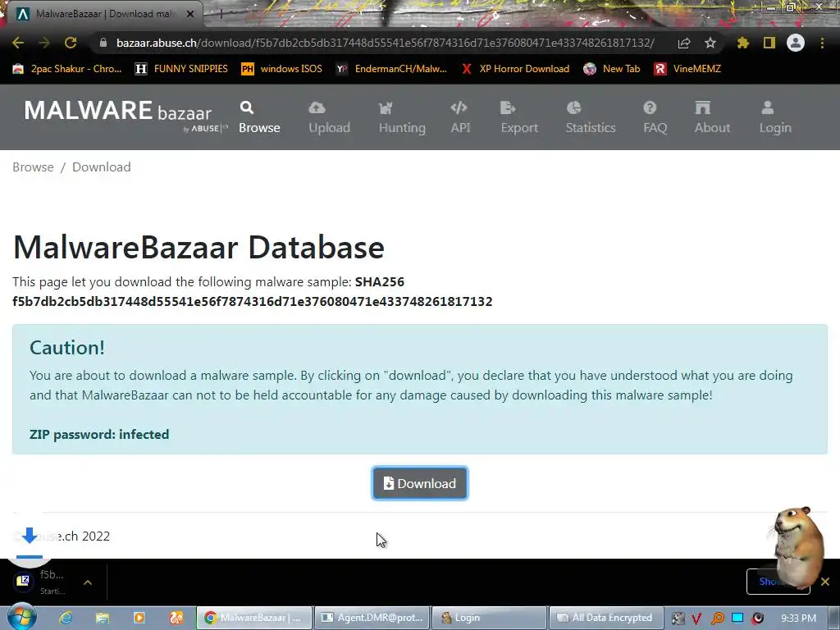
Task: Open the Export menu item
Action: (519, 117)
